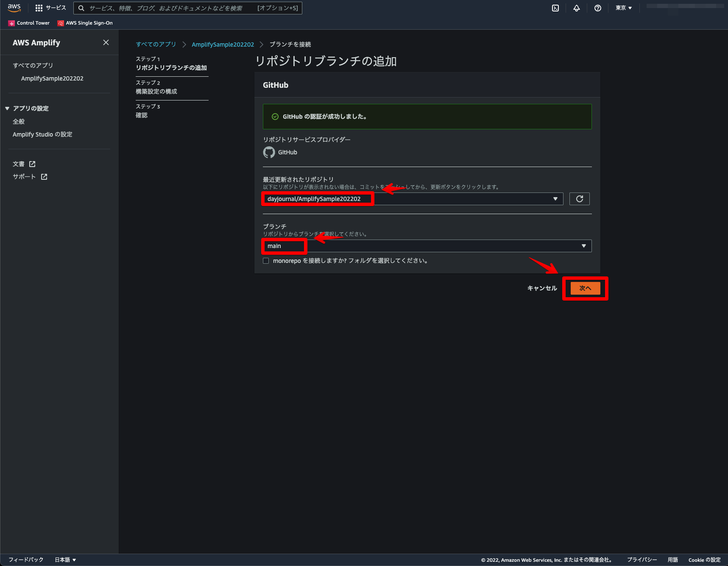Click the キャンセル button

[x=542, y=288]
